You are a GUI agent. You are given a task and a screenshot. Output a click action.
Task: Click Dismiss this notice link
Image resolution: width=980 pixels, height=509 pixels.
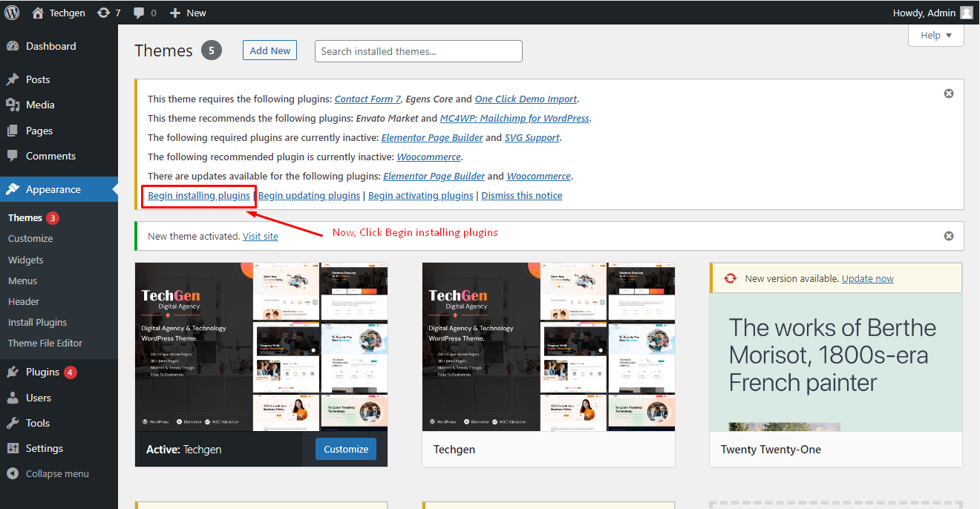tap(521, 195)
